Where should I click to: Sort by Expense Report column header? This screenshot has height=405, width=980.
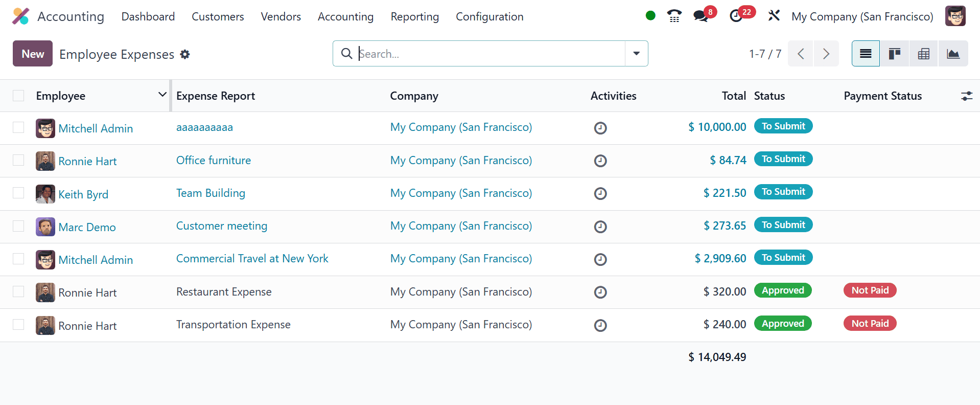coord(216,96)
